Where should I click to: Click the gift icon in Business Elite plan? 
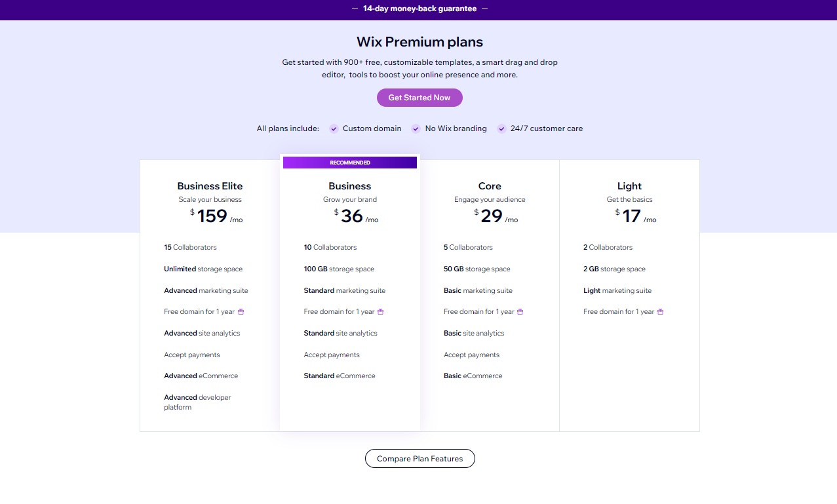point(241,312)
